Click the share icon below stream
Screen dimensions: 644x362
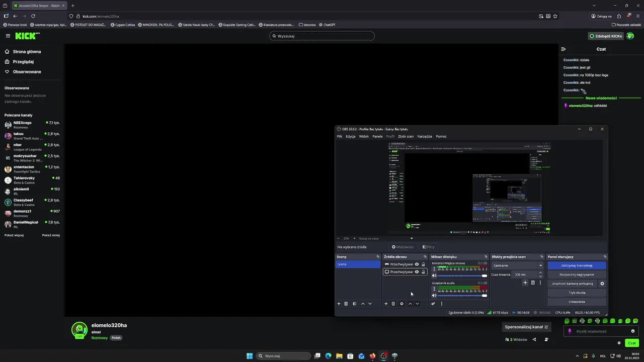point(534,339)
